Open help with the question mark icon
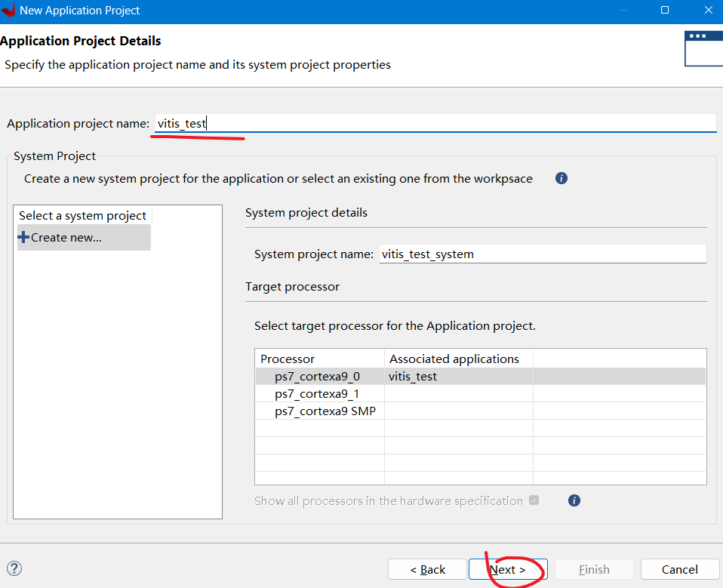Screen dimensions: 723x588 click(14, 568)
